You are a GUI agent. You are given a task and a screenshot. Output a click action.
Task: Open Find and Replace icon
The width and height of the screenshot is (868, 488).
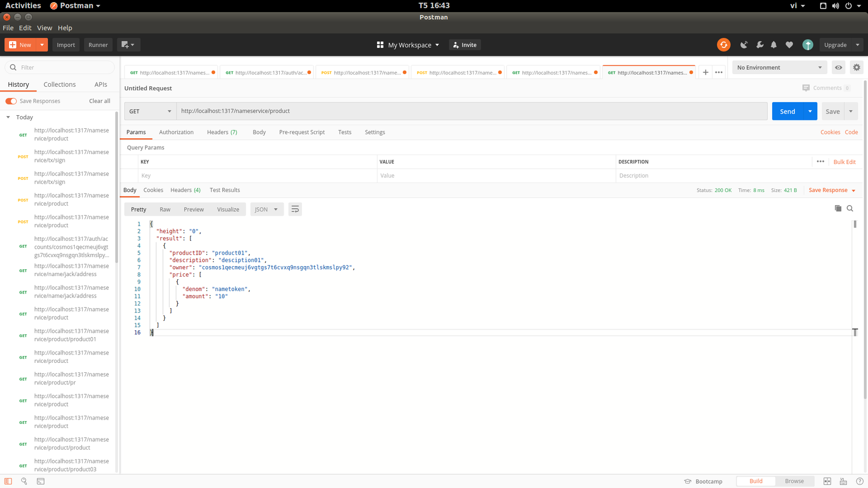coord(24,481)
